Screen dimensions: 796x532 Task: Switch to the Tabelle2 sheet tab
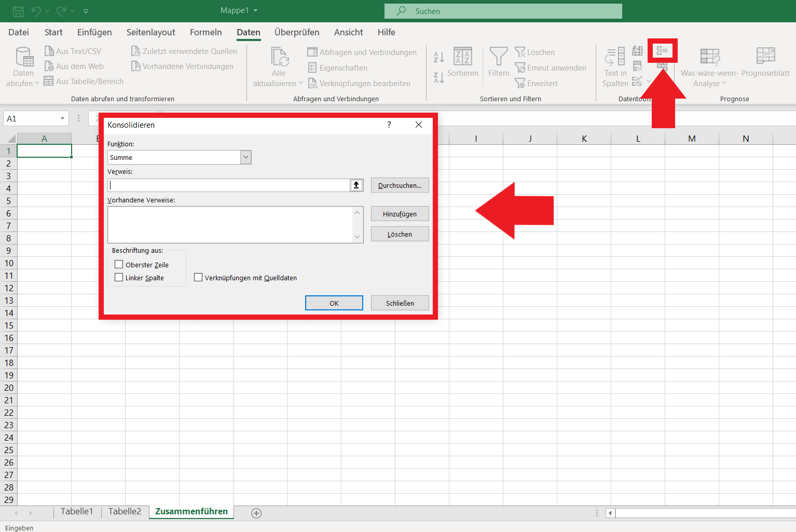(x=125, y=512)
